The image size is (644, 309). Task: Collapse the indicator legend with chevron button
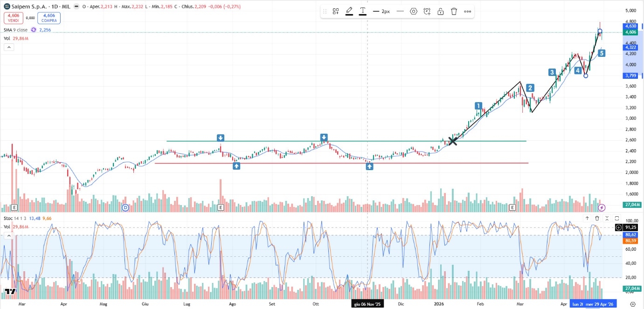(8, 47)
